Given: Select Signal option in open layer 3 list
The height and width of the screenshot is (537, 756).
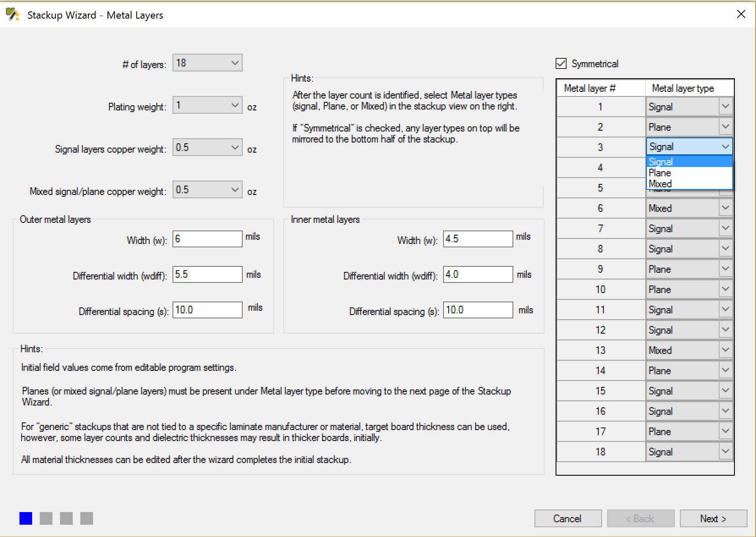Looking at the screenshot, I should click(690, 162).
